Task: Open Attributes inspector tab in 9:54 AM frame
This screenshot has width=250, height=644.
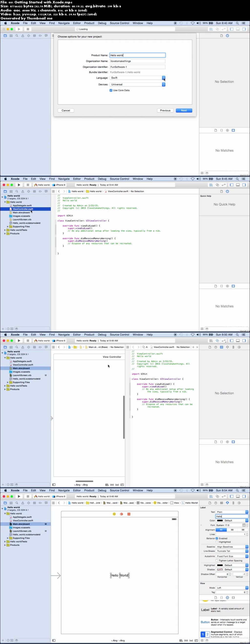Action: 228,503
